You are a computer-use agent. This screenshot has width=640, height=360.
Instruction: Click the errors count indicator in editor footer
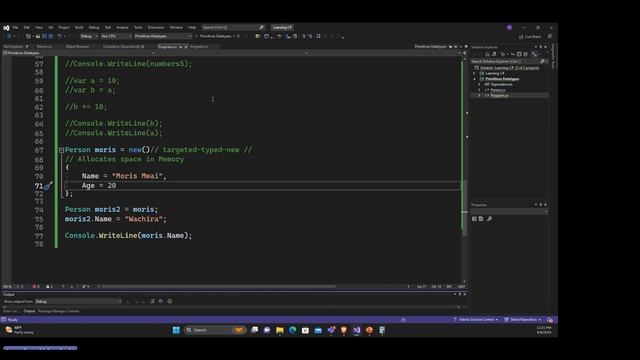point(36,287)
